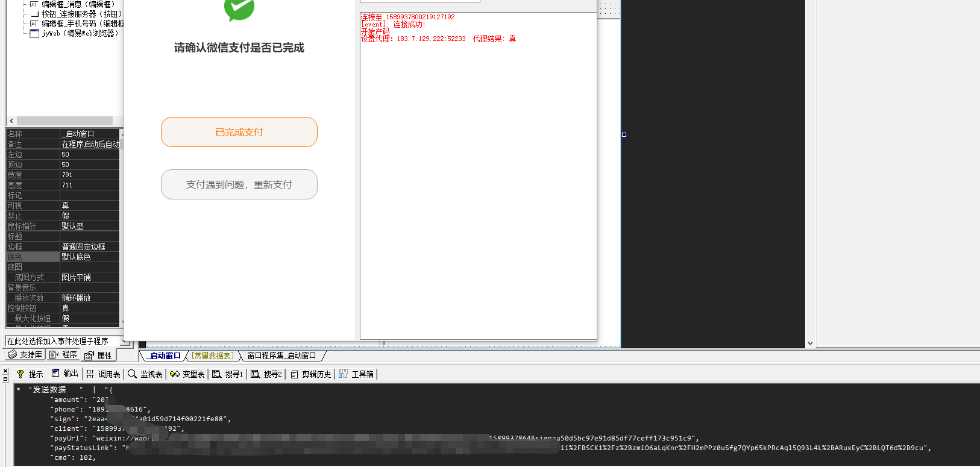Switch to the 程序 tab
Screen dimensions: 980x467
63,355
